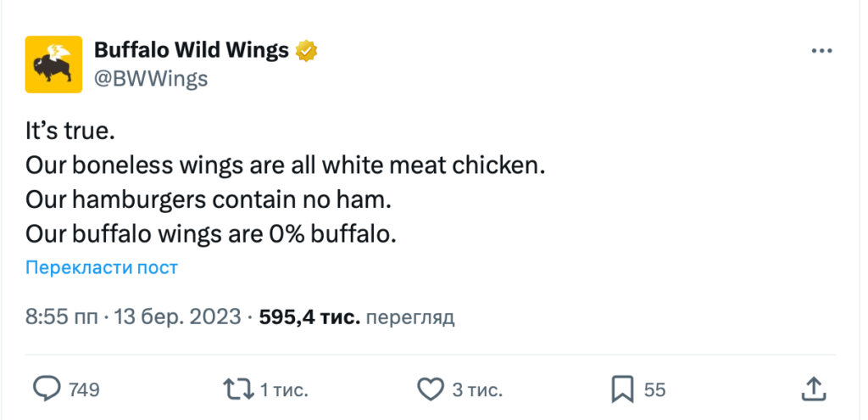The height and width of the screenshot is (420, 868).
Task: Open the three-dot more options menu
Action: click(x=821, y=51)
